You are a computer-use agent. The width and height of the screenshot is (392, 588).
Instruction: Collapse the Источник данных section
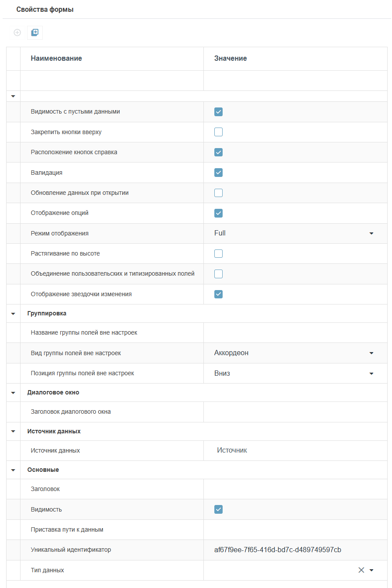(13, 432)
